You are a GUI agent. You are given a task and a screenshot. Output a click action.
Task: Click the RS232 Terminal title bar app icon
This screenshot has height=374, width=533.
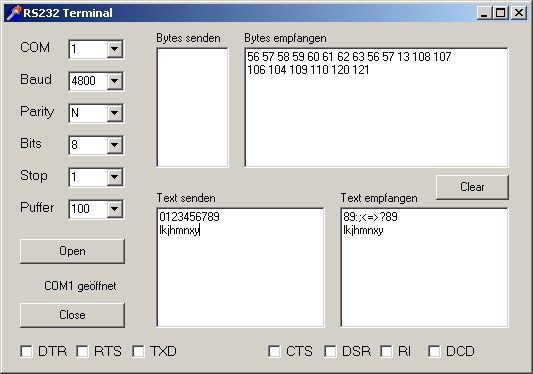click(x=14, y=13)
